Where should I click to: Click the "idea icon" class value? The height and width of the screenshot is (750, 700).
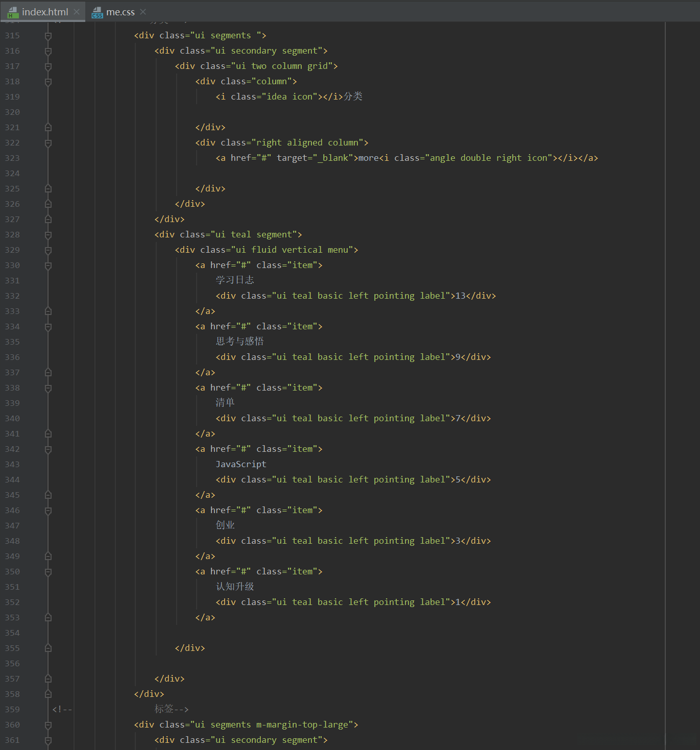click(x=289, y=96)
